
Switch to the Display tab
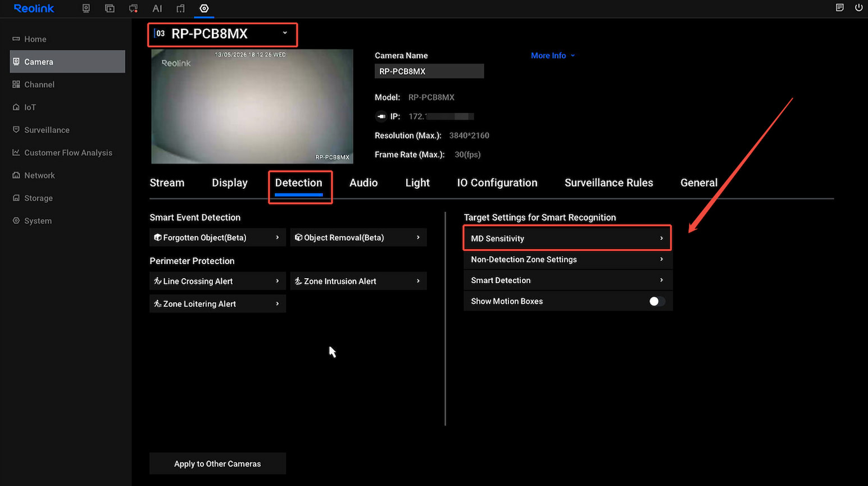tap(230, 183)
